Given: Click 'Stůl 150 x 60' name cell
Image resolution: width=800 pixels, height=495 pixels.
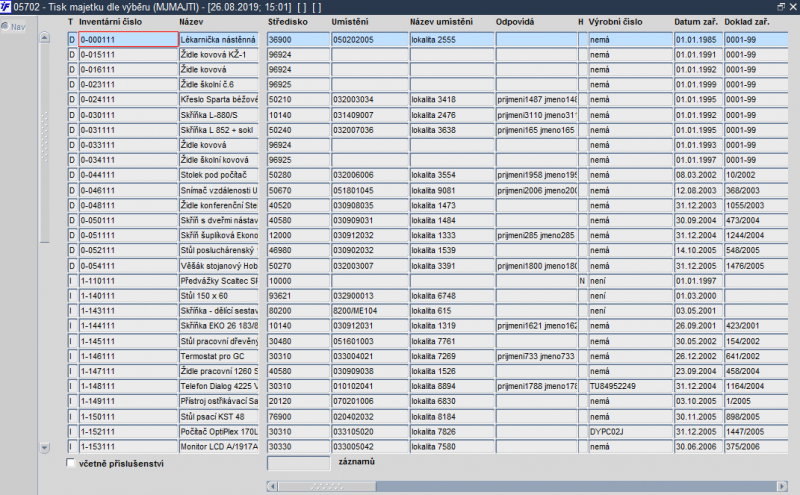Looking at the screenshot, I should coord(219,295).
